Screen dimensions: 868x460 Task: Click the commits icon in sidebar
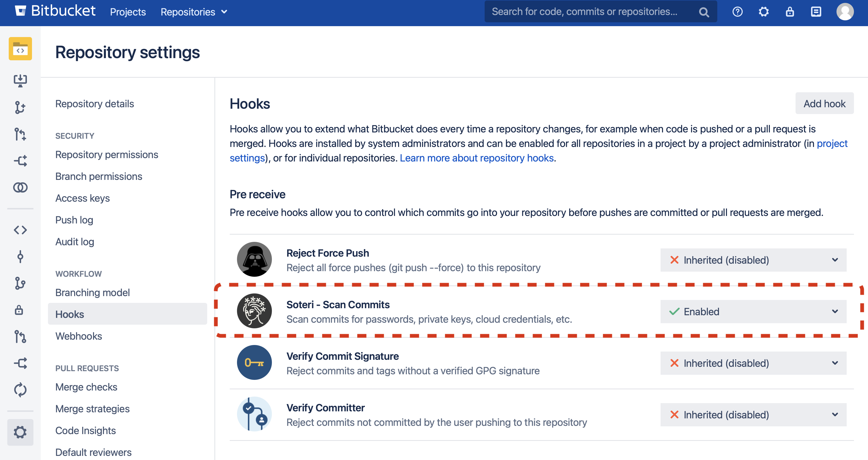[20, 257]
